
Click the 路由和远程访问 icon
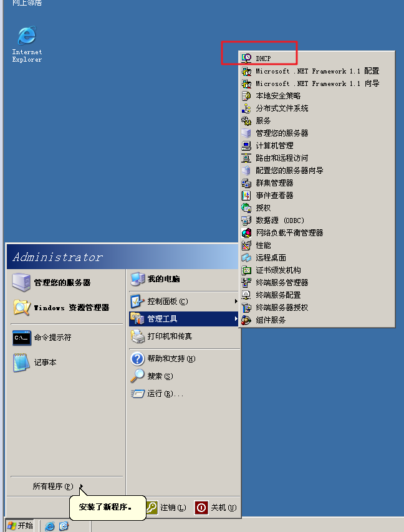coord(246,158)
